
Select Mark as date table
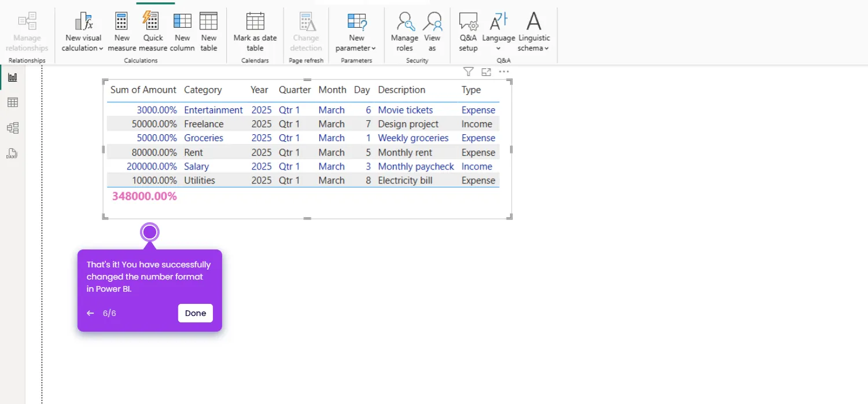tap(255, 32)
